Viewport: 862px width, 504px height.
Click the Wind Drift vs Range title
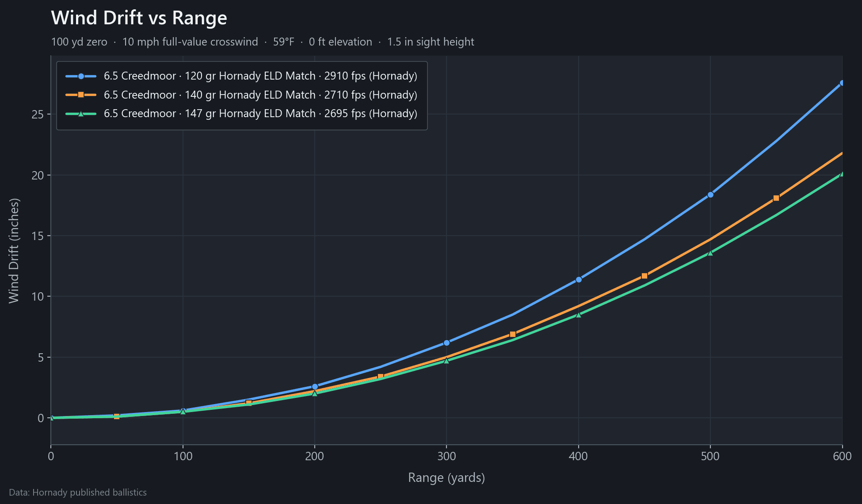pyautogui.click(x=139, y=18)
